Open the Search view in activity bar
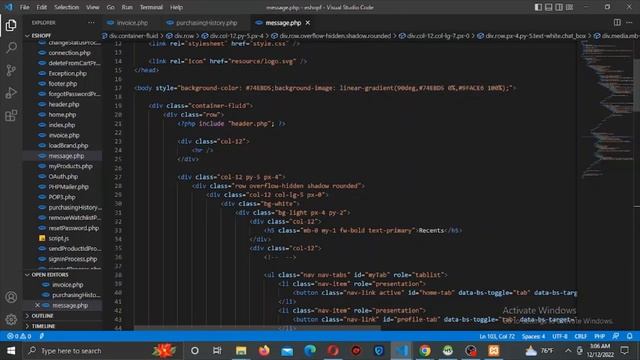The width and height of the screenshot is (640, 360). [x=11, y=48]
